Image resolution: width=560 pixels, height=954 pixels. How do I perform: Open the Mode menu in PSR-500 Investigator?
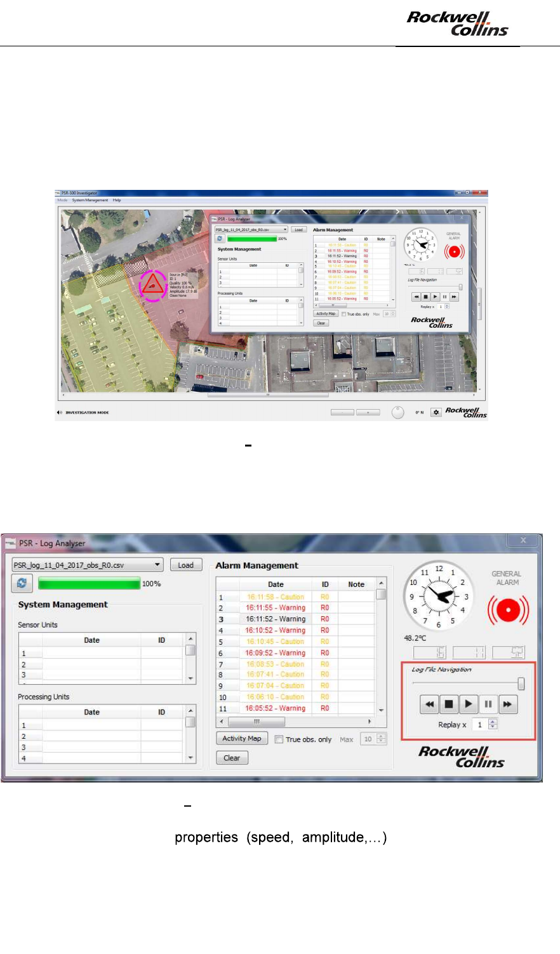click(x=62, y=200)
